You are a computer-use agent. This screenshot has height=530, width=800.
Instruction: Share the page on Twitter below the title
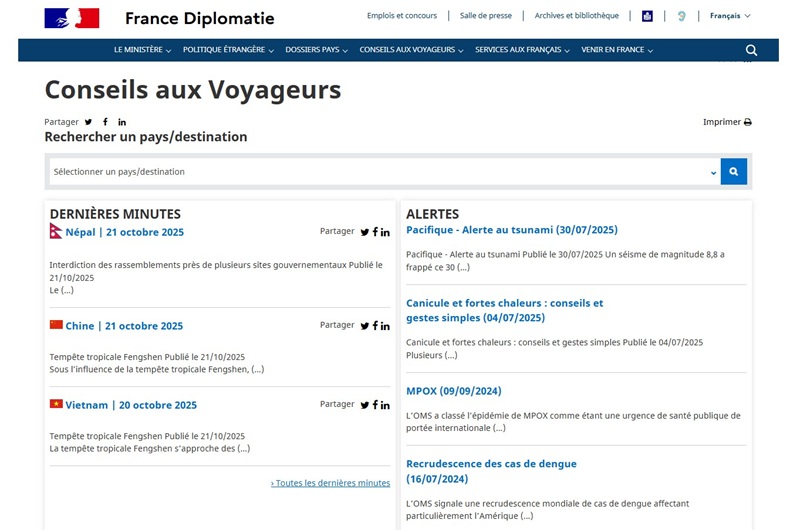88,122
